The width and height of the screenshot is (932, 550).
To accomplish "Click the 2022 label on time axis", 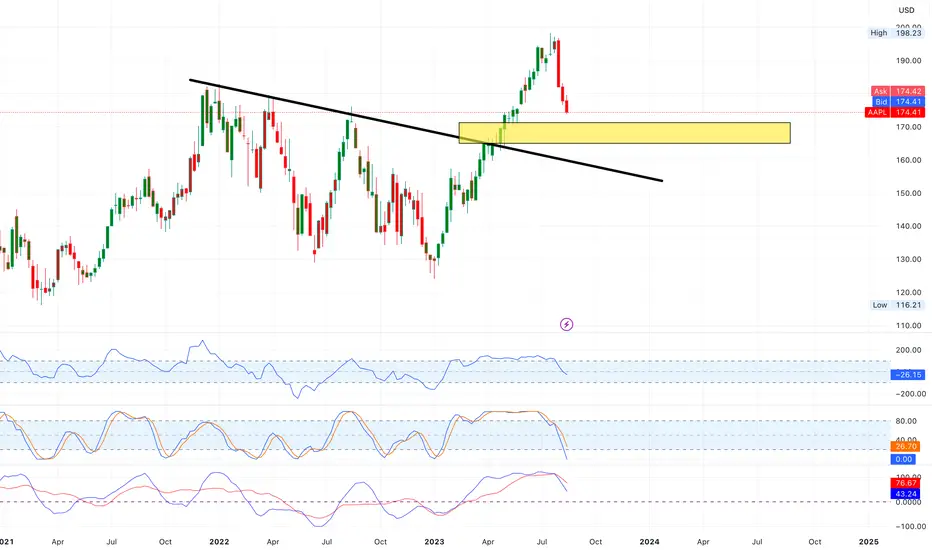I will 219,542.
